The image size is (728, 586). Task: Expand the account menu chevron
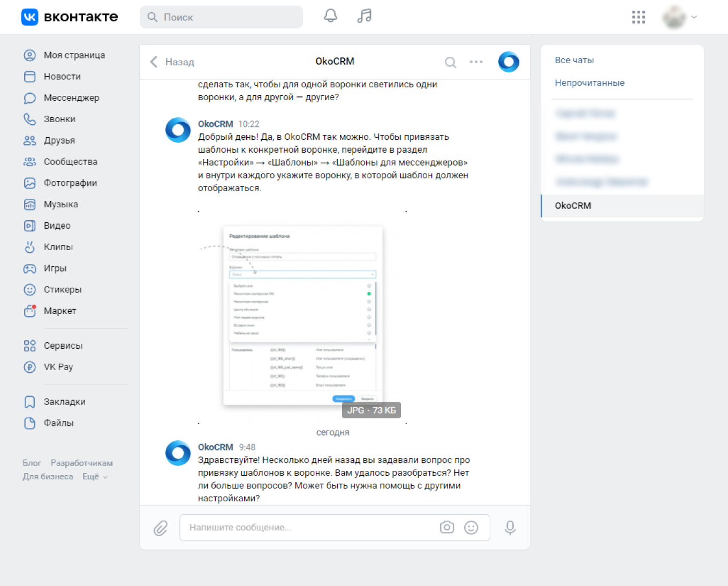click(x=694, y=17)
